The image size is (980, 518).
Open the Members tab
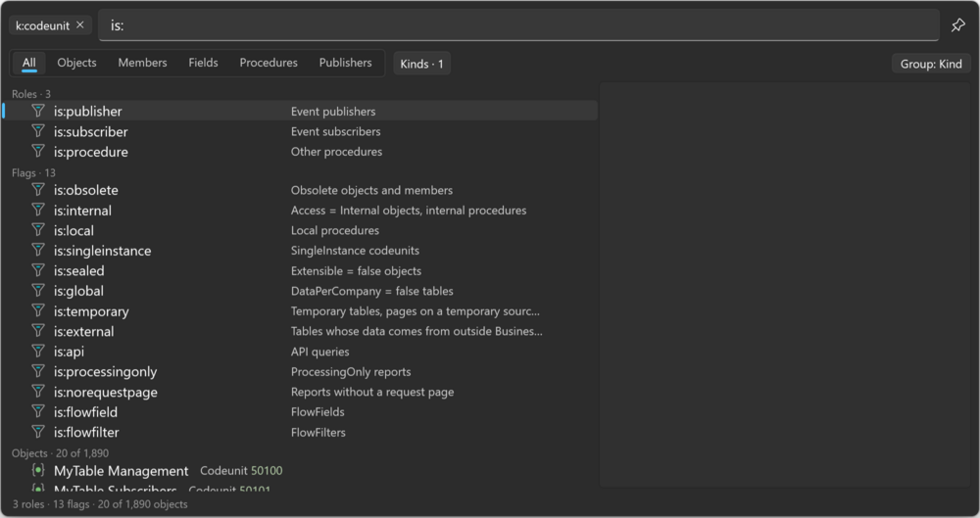click(x=142, y=63)
